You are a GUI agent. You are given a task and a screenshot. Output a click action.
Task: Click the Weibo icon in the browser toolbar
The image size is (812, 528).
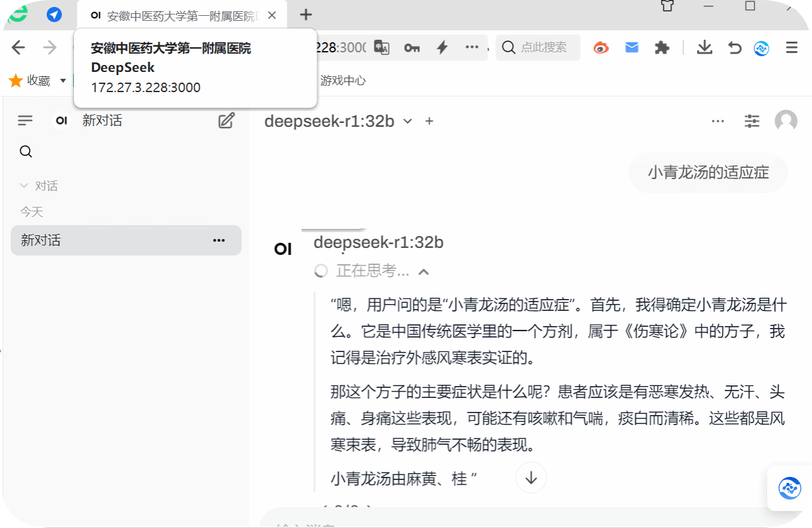click(x=600, y=47)
